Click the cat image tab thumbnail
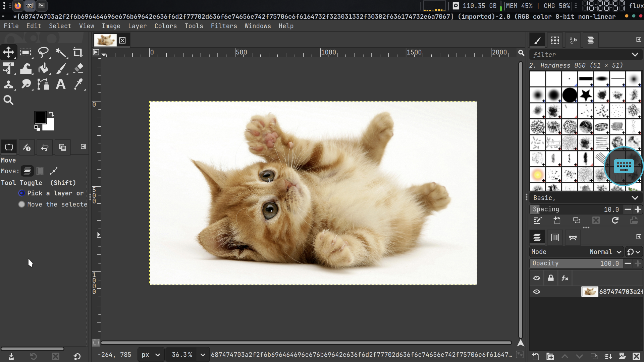The image size is (644, 362). click(x=105, y=40)
